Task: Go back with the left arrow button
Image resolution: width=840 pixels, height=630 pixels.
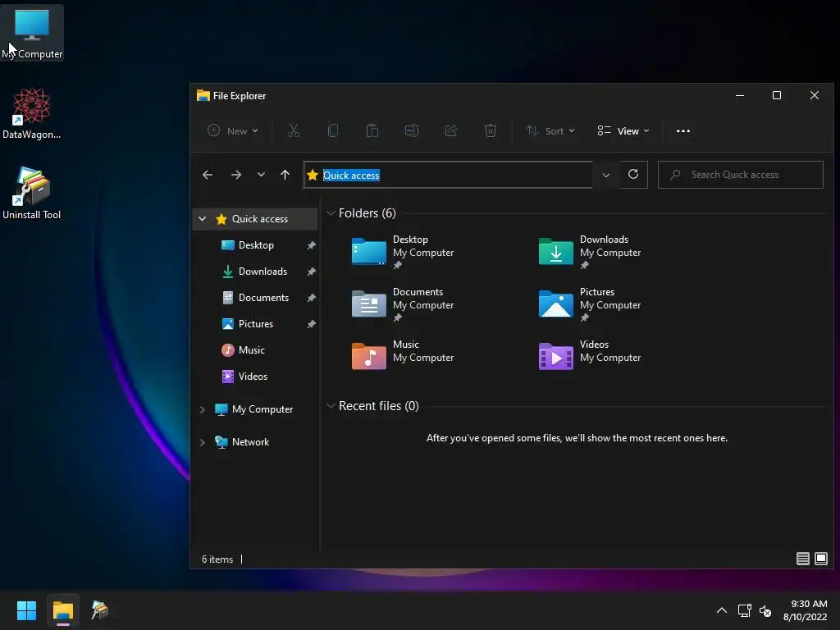Action: pyautogui.click(x=208, y=175)
